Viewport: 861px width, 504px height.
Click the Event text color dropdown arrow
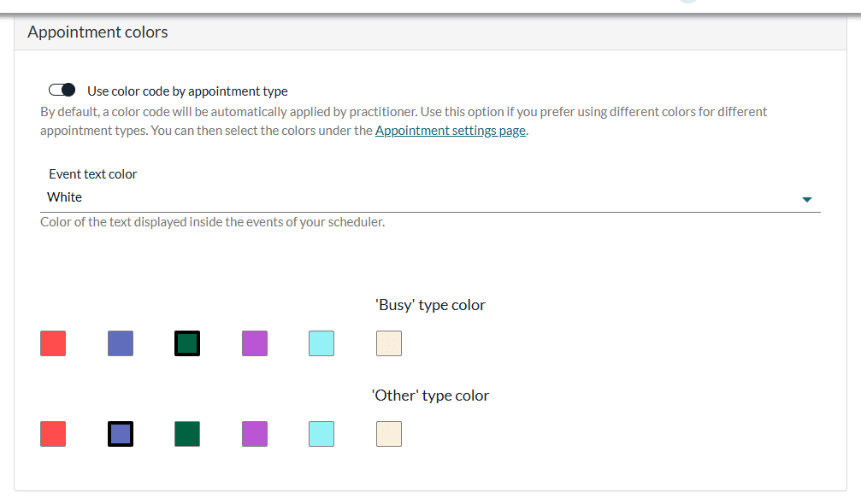tap(806, 200)
